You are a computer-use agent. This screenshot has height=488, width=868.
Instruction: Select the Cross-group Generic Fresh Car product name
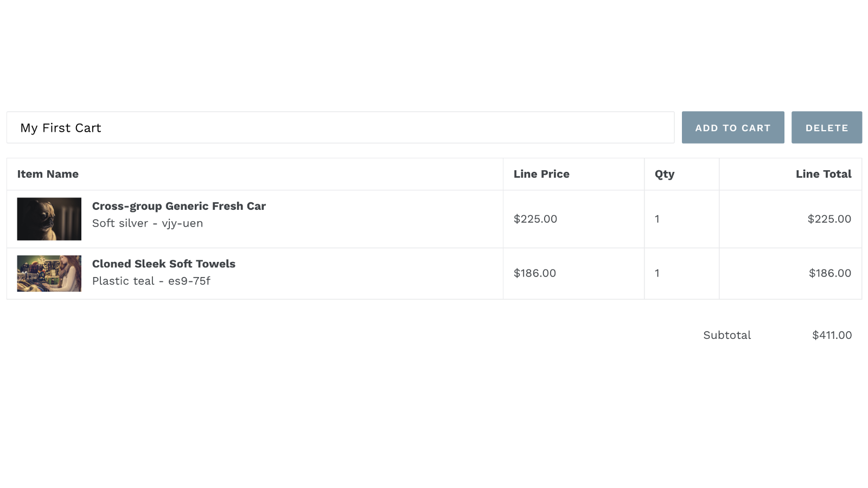(x=178, y=206)
